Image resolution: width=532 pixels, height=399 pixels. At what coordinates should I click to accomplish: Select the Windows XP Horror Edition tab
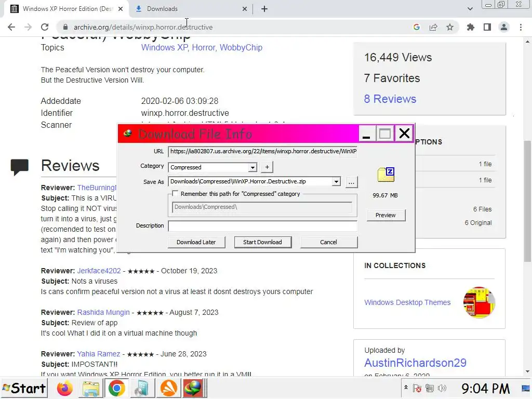tap(66, 9)
